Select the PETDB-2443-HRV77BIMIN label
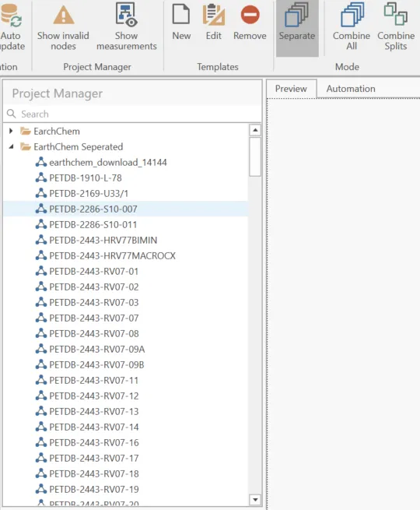Image resolution: width=420 pixels, height=510 pixels. (103, 241)
